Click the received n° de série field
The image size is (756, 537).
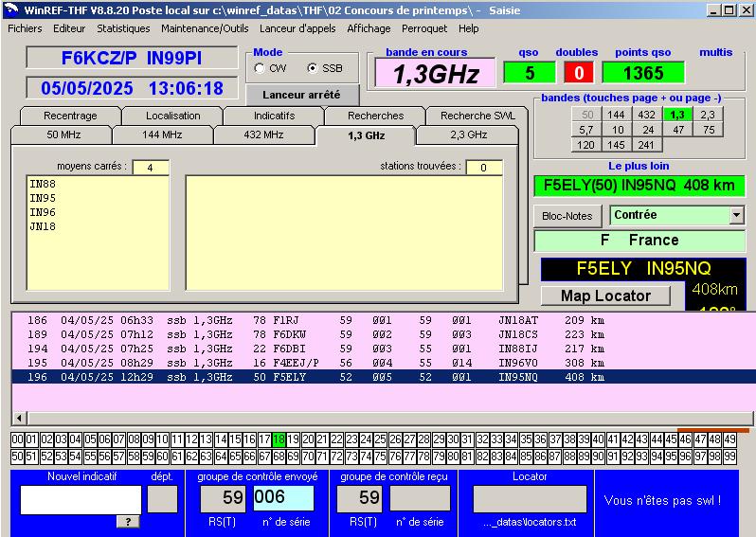420,498
